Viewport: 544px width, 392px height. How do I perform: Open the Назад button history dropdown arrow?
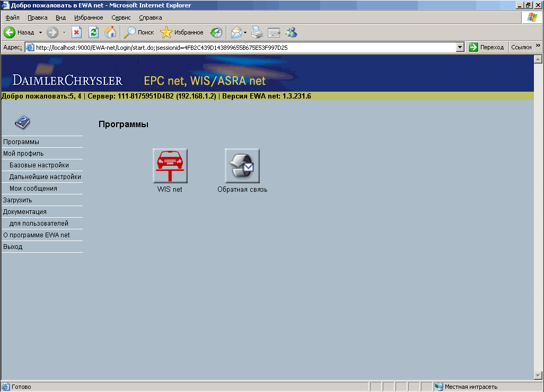40,32
